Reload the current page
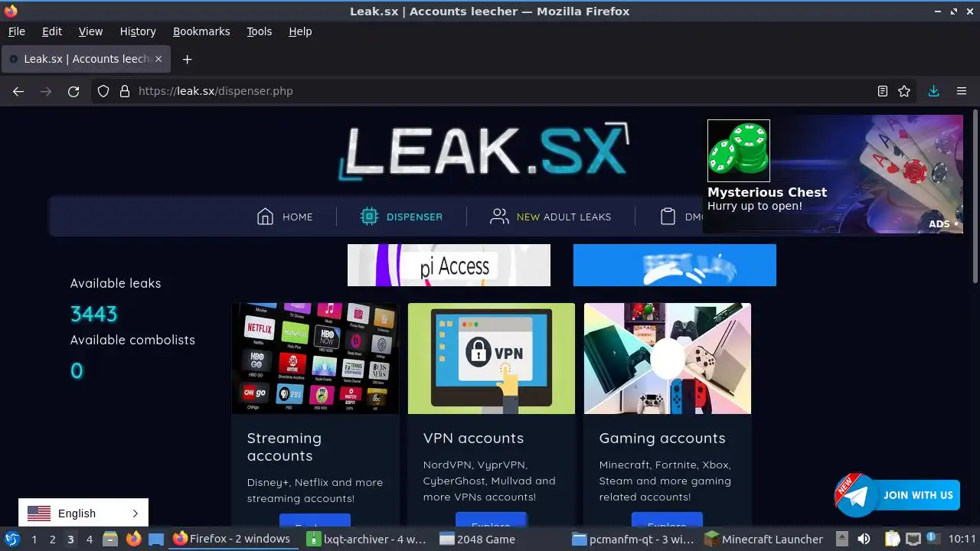 coord(73,91)
